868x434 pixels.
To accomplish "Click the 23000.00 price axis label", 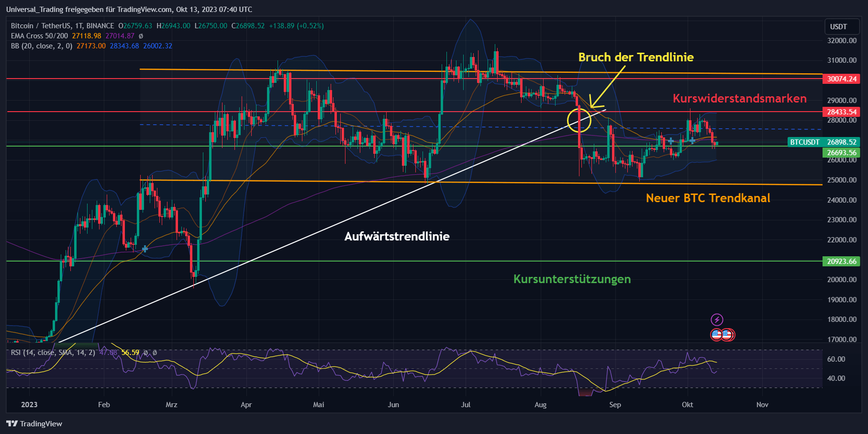I will coord(842,220).
